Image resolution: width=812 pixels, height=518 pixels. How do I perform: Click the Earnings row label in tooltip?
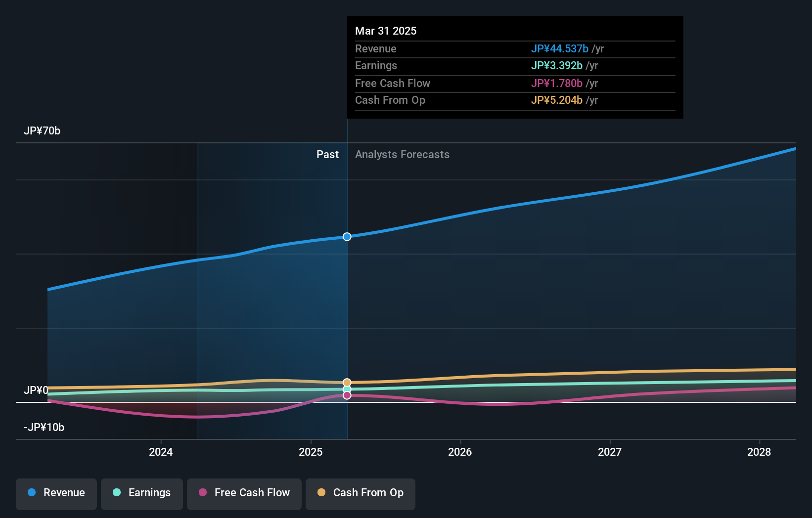376,66
